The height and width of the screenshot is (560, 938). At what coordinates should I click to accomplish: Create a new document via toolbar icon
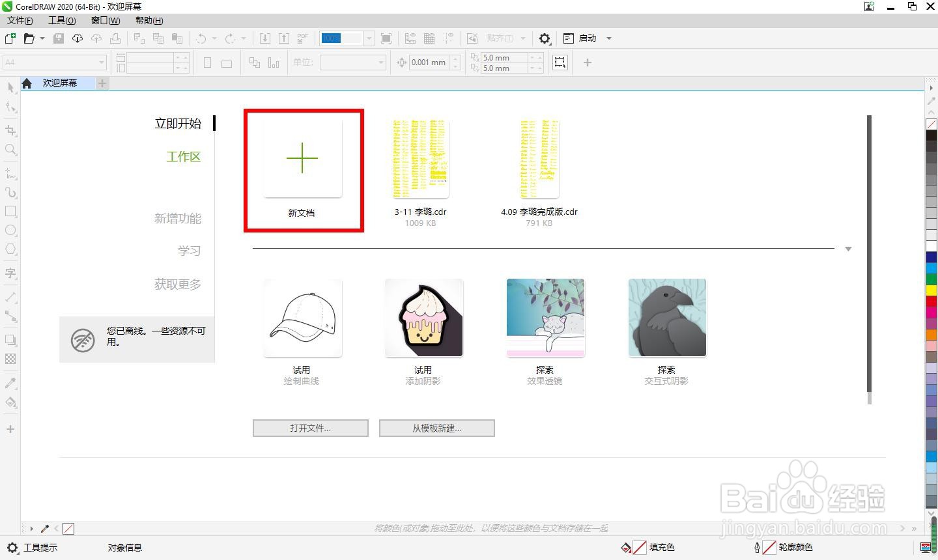(x=10, y=38)
